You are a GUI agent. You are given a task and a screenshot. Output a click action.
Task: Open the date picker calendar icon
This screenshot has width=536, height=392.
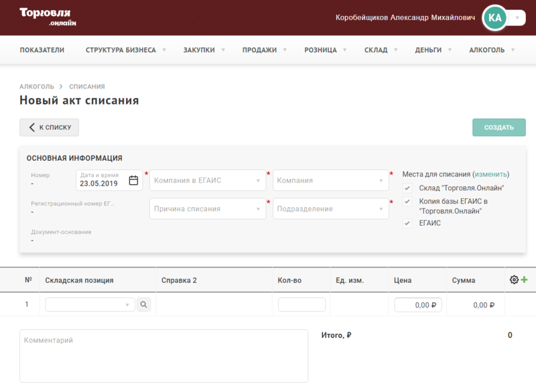point(133,180)
